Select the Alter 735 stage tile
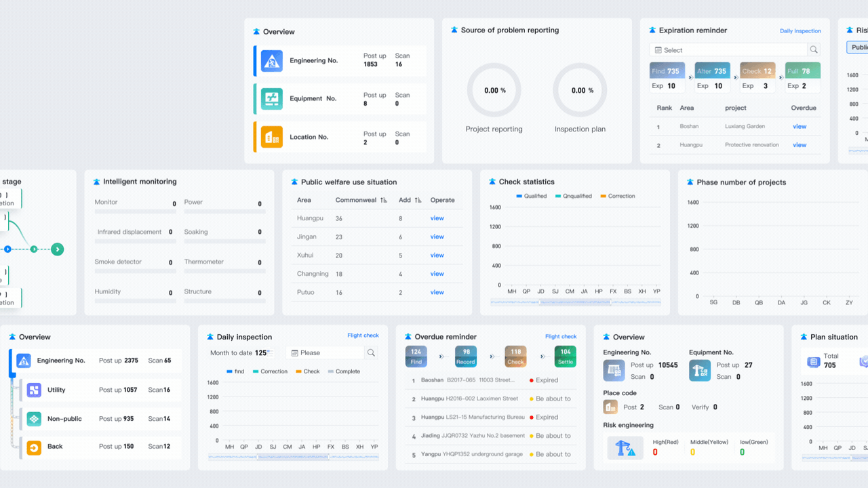 713,77
